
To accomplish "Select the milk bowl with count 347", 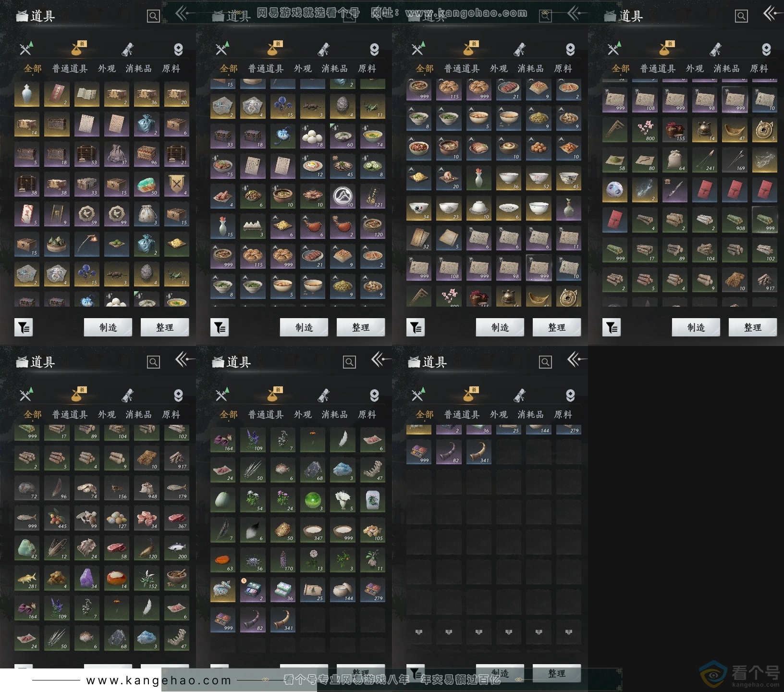I will click(x=312, y=530).
